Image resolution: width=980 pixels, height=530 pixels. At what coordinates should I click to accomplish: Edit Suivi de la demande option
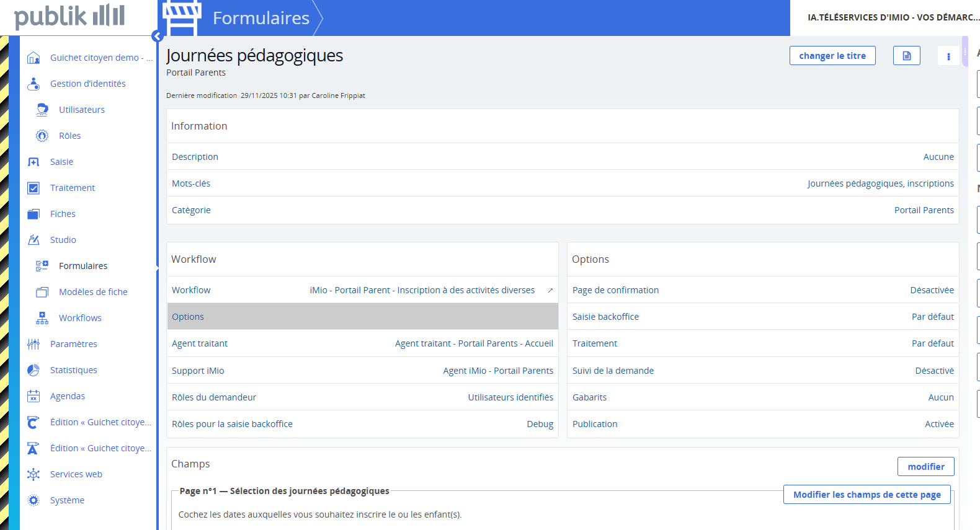coord(763,371)
